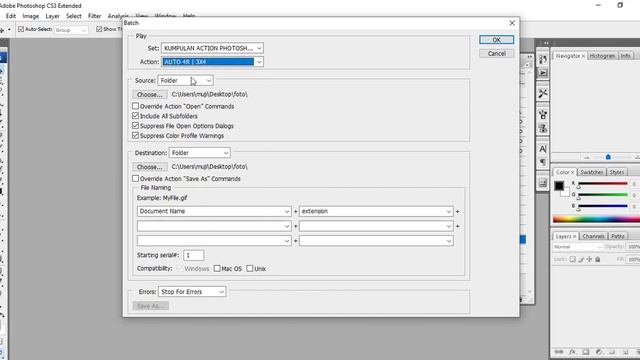Viewport: 640px width, 360px height.
Task: Open the Filter menu
Action: 94,16
